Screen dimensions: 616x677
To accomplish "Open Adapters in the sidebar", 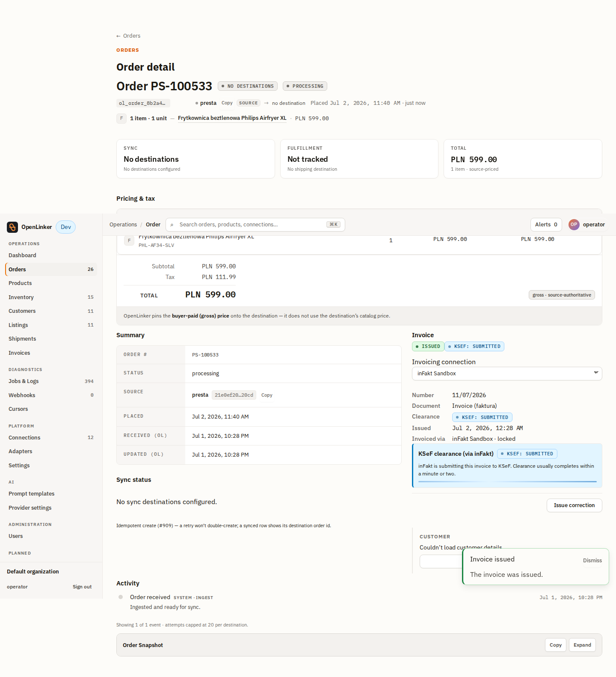I will pyautogui.click(x=51, y=451).
